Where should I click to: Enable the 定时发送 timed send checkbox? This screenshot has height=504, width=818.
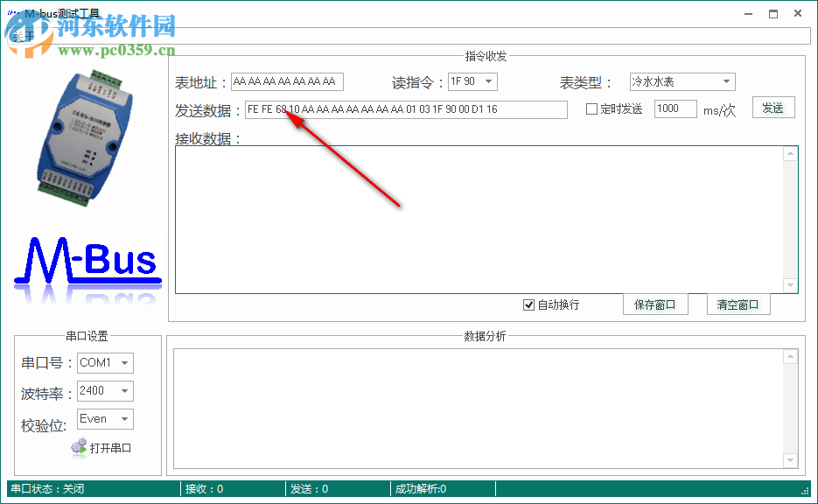pos(593,108)
